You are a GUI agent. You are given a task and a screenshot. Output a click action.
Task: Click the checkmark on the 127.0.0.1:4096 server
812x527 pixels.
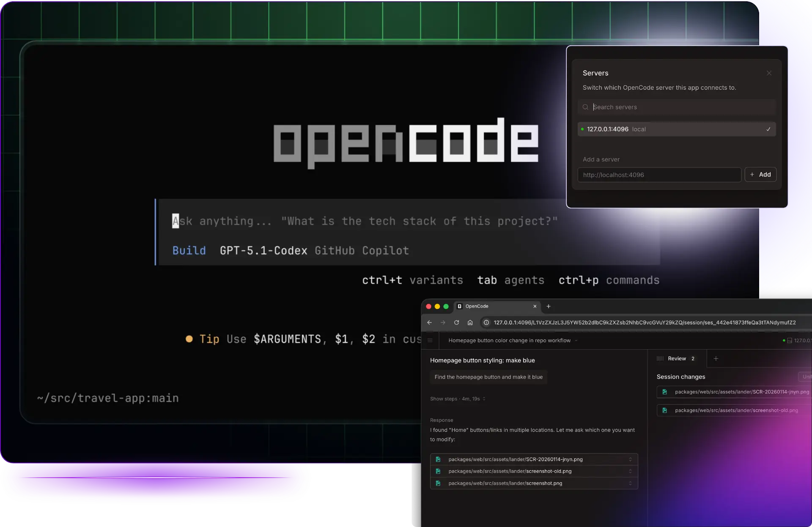coord(768,129)
